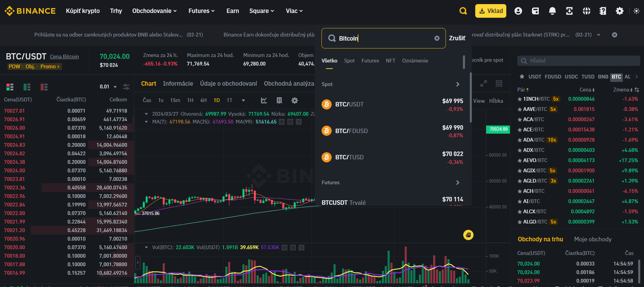
Task: Toggle MA indicator visibility eye icon
Action: (x=282, y=122)
